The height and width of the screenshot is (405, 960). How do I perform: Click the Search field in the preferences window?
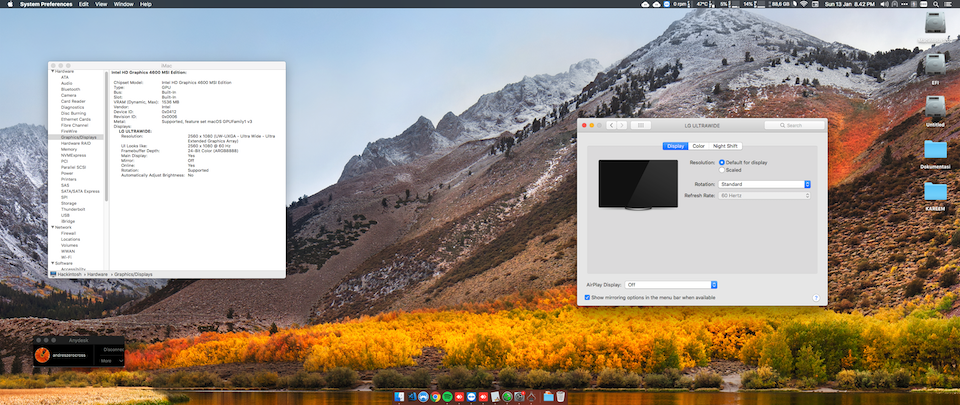coord(794,125)
